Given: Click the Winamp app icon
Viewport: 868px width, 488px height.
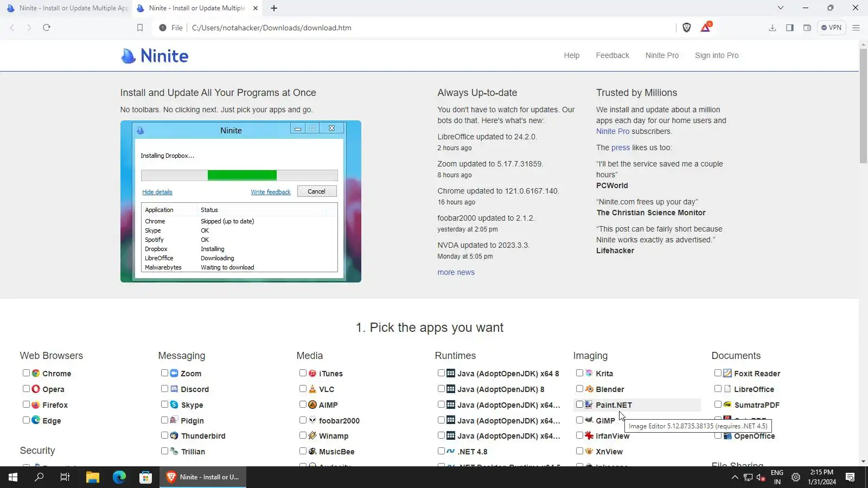Looking at the screenshot, I should pos(312,436).
